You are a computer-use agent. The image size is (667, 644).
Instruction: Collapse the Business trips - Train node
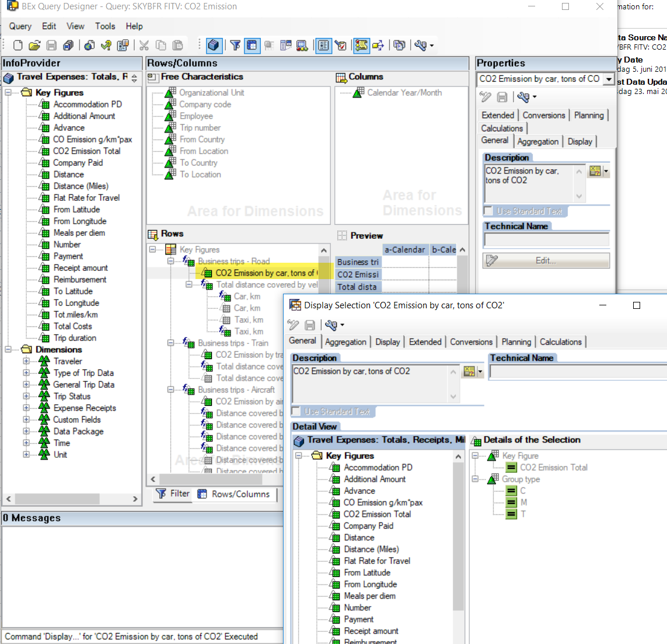point(170,343)
